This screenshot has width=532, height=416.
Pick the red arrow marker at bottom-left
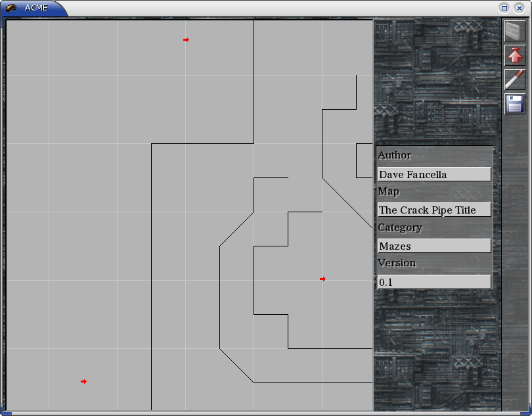click(83, 382)
